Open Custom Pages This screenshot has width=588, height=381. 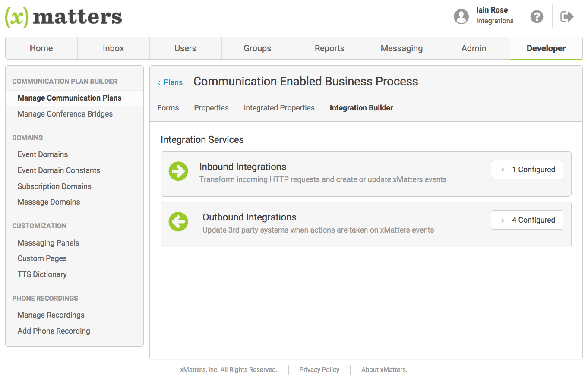(x=42, y=258)
